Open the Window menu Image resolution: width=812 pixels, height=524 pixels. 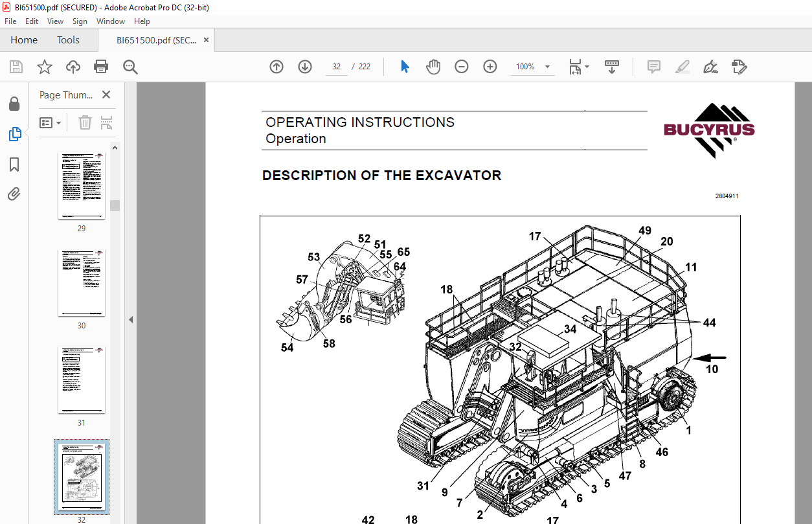[x=111, y=21]
